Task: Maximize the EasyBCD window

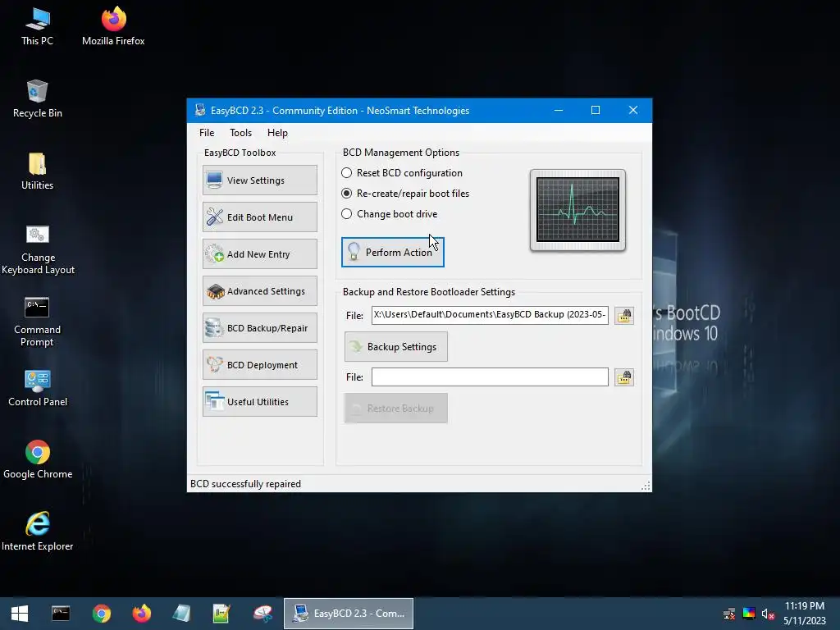Action: (596, 111)
